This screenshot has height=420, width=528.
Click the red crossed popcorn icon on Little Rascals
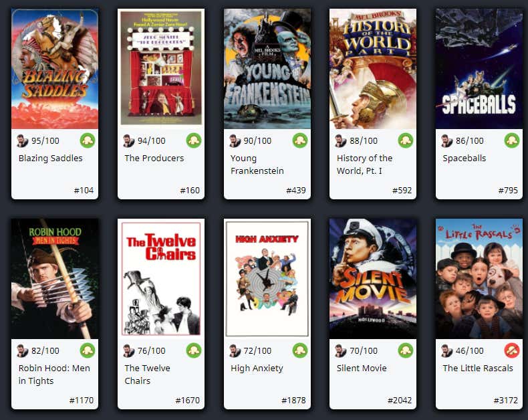tap(512, 350)
